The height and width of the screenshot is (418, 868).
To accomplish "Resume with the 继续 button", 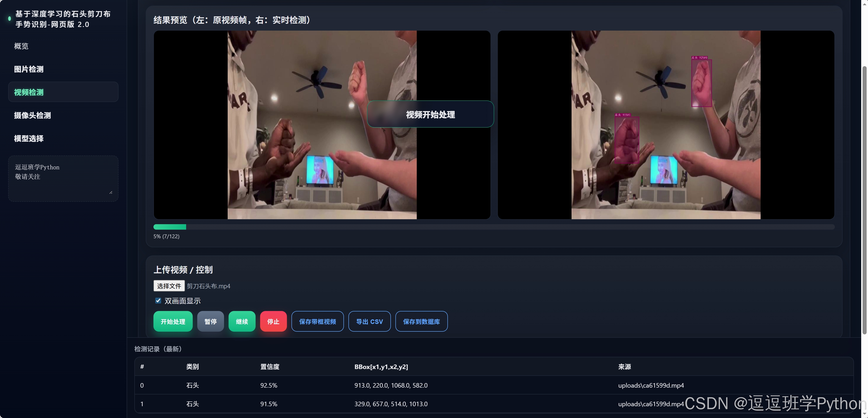I will pos(242,321).
